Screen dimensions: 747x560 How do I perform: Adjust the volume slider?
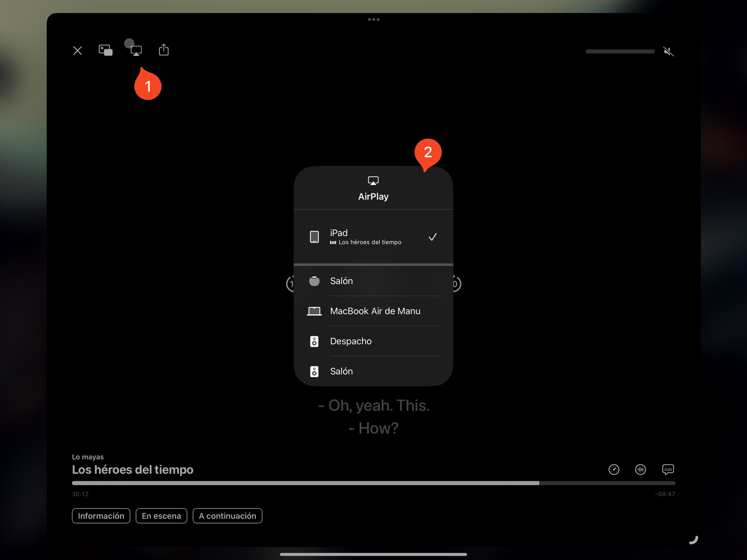coord(620,51)
